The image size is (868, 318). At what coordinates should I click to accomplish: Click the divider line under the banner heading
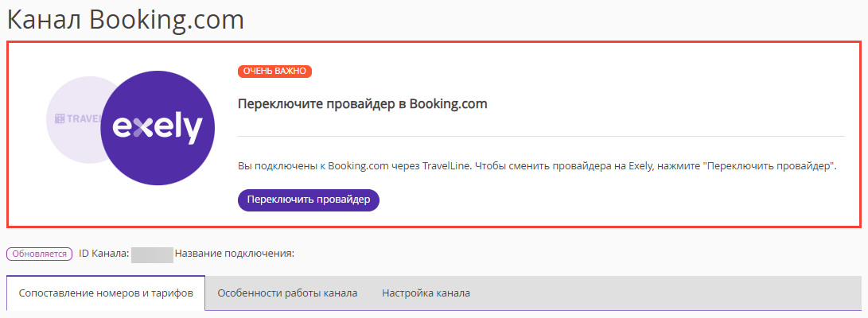541,135
